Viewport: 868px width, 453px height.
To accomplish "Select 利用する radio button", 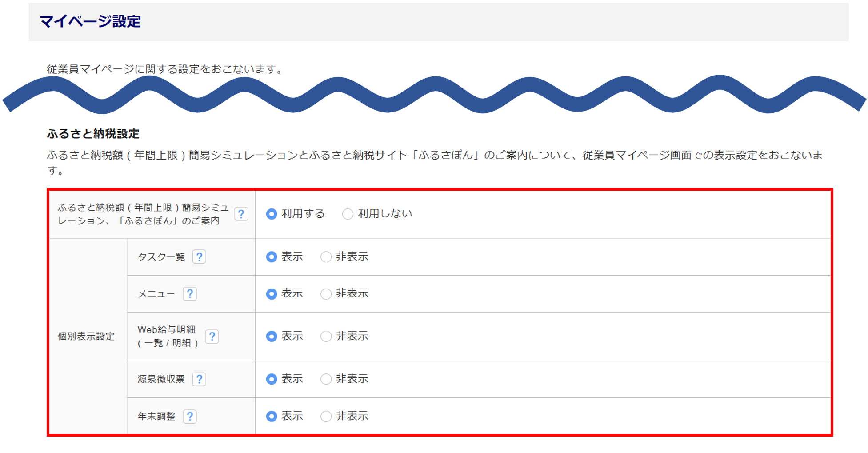I will coord(272,214).
